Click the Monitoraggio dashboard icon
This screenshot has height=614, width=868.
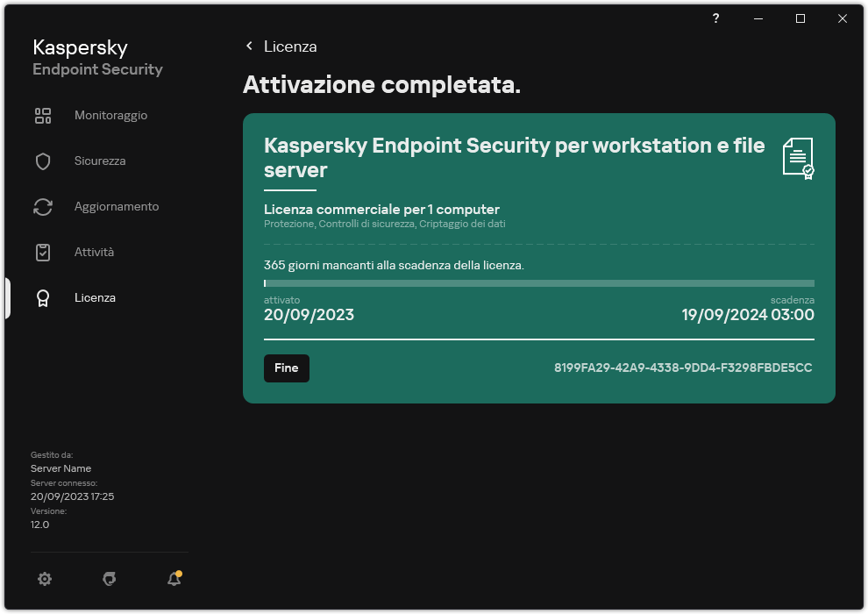click(x=43, y=116)
